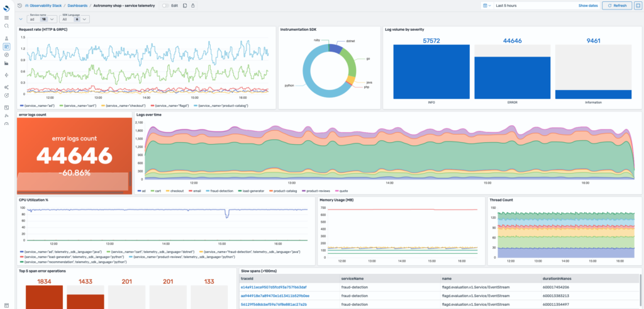Expand the quick time chevron next to calendar
The image size is (644, 309).
coord(491,6)
